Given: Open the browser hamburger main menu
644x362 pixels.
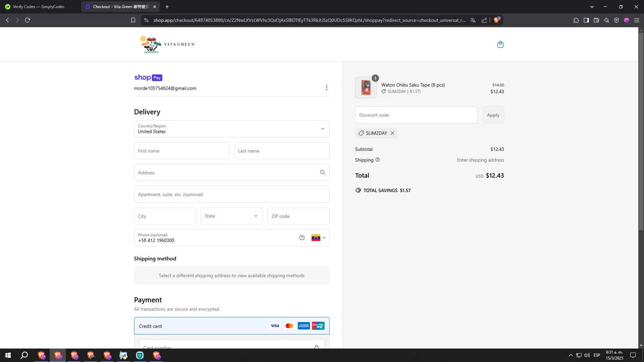Looking at the screenshot, I should tap(636, 20).
